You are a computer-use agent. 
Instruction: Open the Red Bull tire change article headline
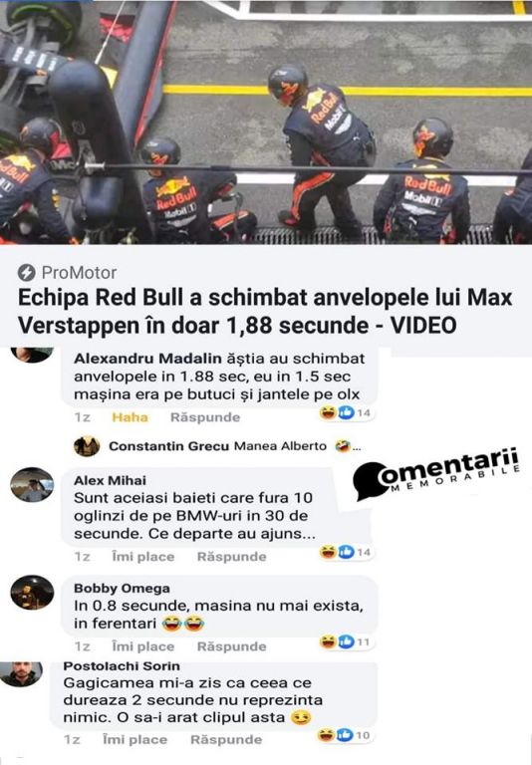(x=265, y=311)
